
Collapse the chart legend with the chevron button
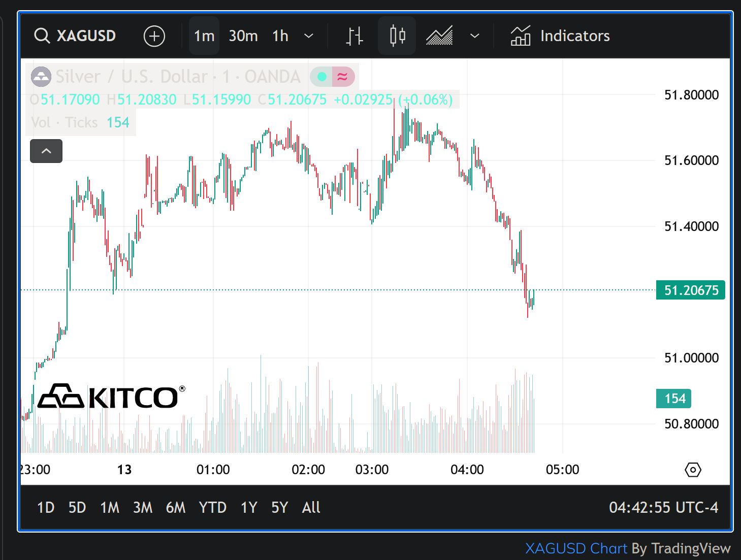[46, 151]
